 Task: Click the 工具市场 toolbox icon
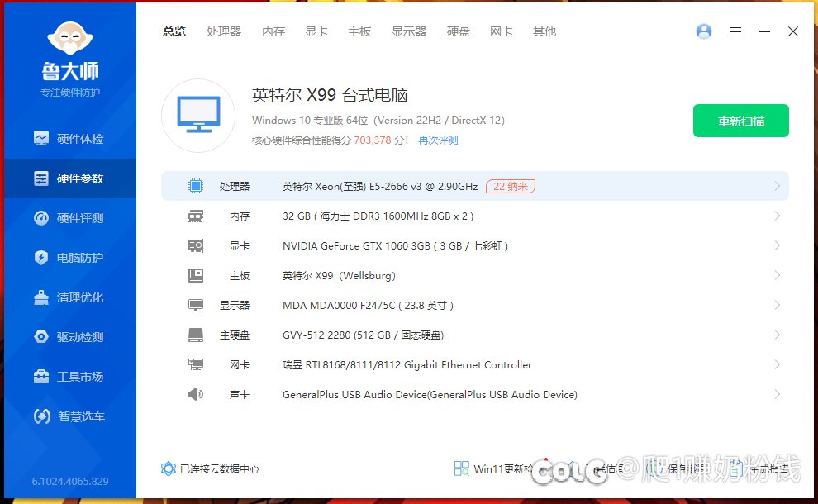(x=41, y=377)
